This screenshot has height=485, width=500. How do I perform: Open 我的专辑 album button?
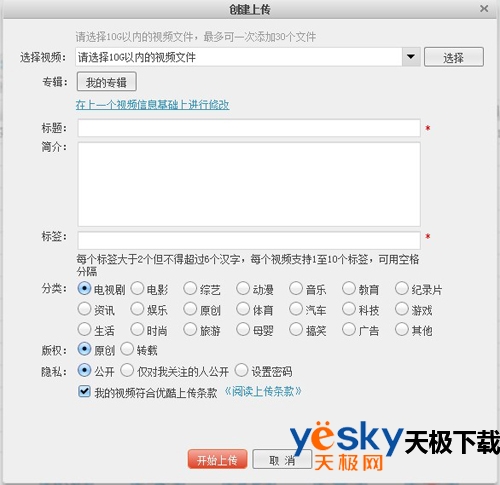pyautogui.click(x=107, y=82)
